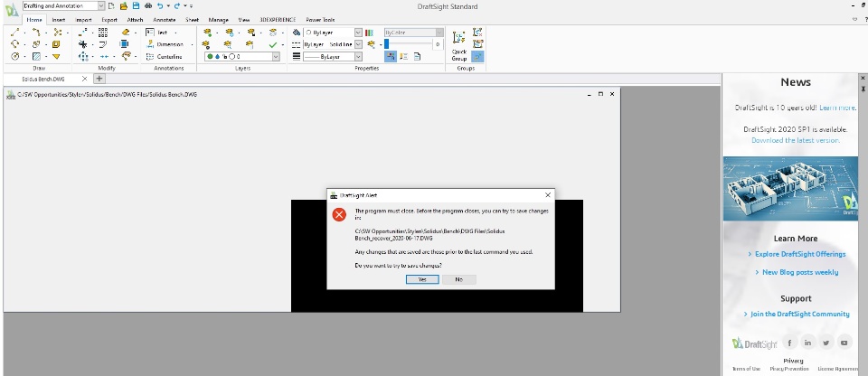Click the line weight icon in Properties
The width and height of the screenshot is (868, 376).
[297, 56]
